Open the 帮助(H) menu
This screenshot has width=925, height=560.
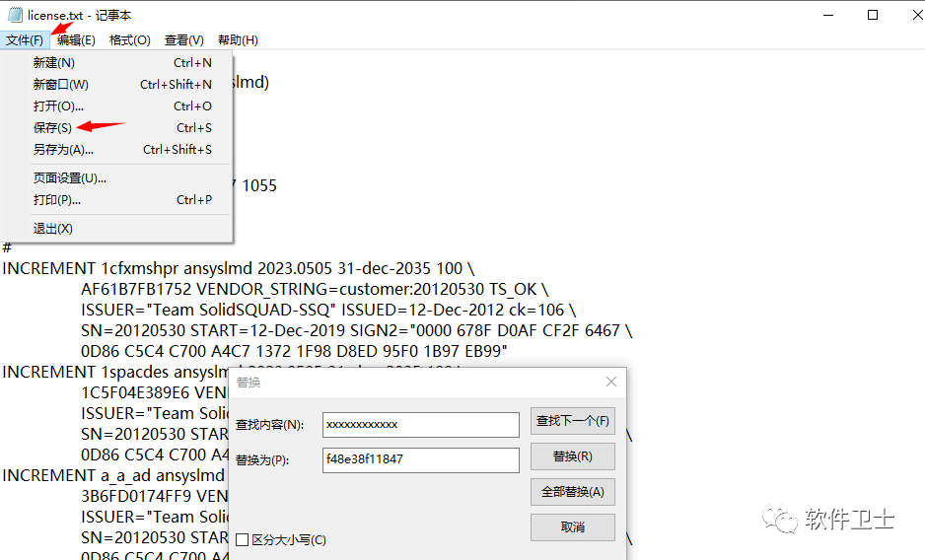tap(238, 40)
